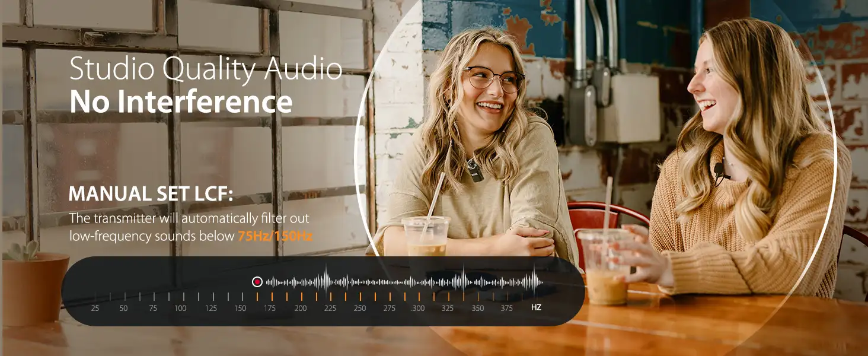Click the line "The transmitter will automatically filter out"

(x=189, y=218)
